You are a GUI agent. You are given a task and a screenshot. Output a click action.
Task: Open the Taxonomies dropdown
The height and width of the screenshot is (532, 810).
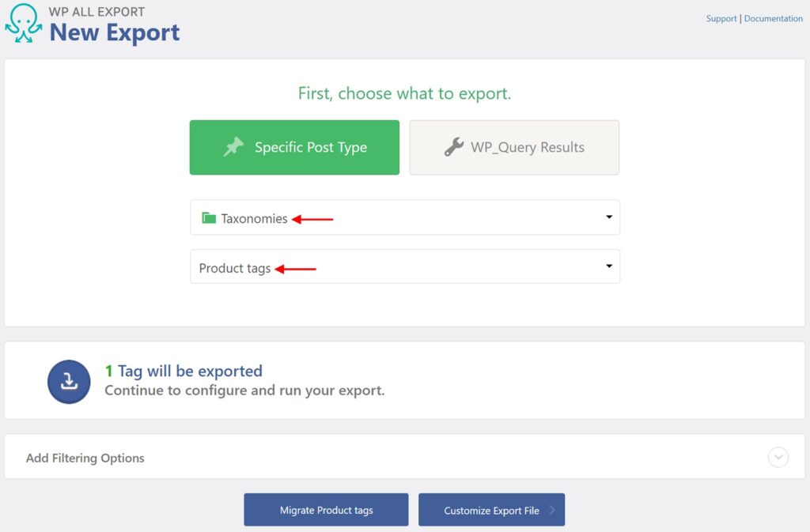click(x=405, y=217)
